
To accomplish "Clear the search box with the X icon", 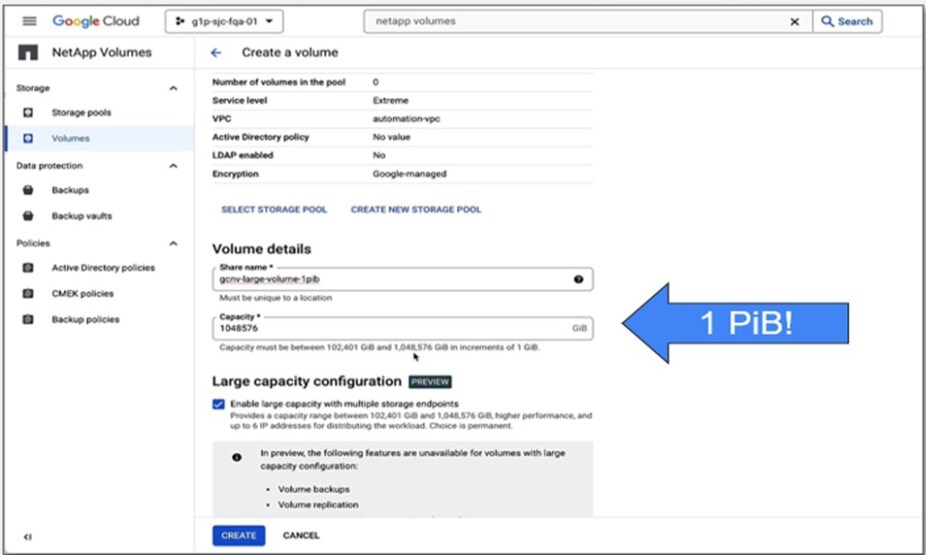I will coord(795,21).
